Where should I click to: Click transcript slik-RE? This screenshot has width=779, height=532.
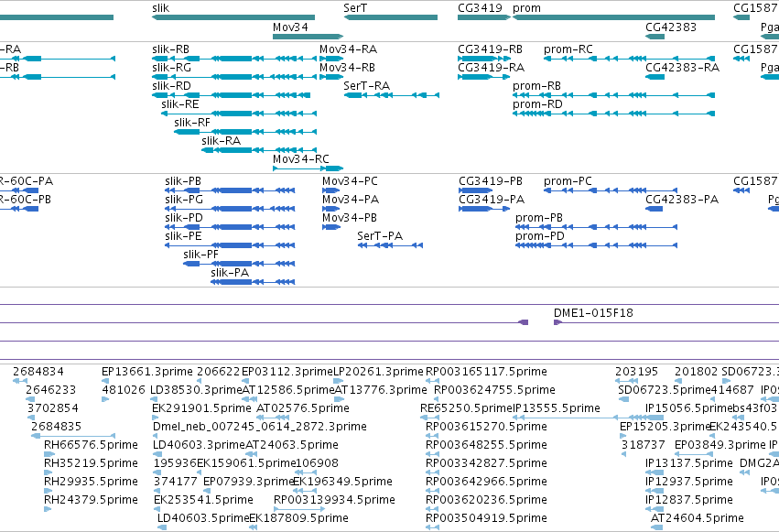click(x=179, y=104)
